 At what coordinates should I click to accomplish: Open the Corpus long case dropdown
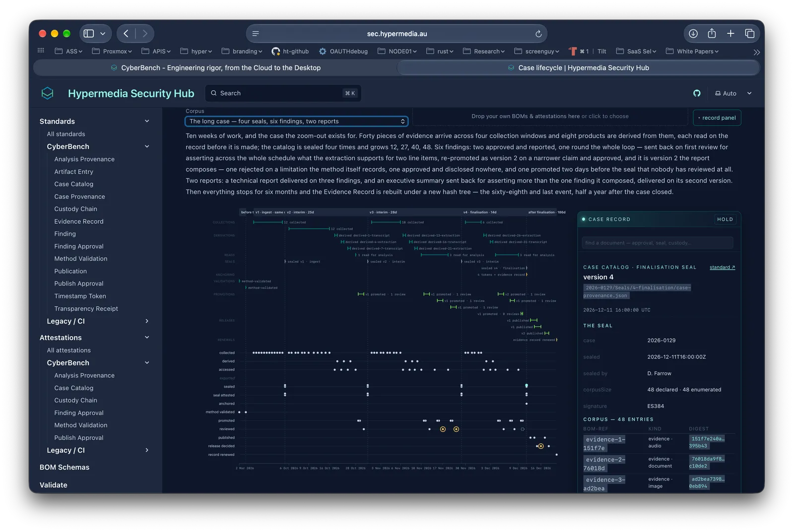coord(297,121)
